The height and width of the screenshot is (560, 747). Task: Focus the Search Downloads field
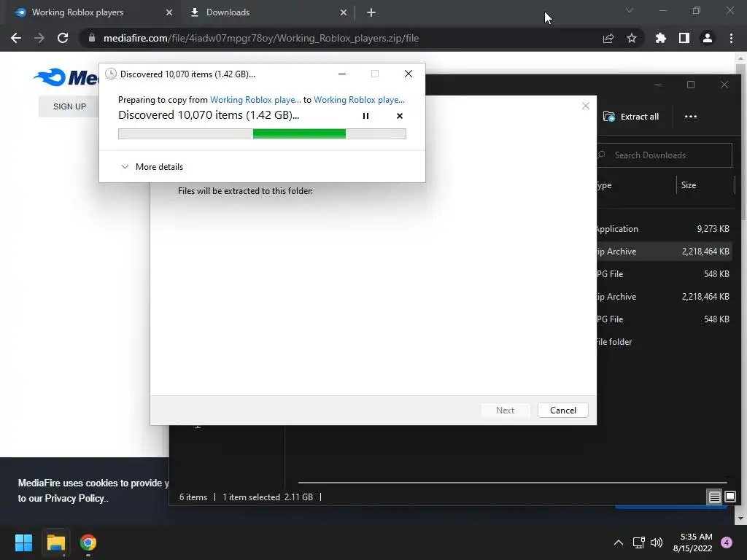coord(664,155)
